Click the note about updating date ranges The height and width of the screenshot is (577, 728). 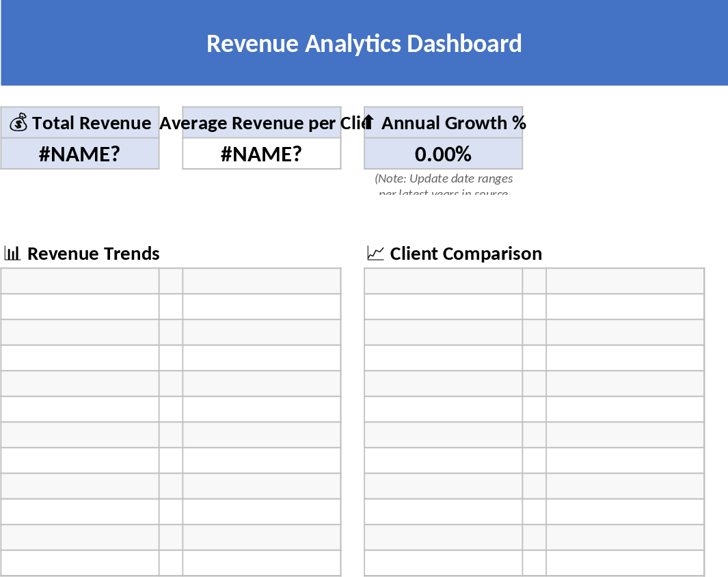click(x=443, y=181)
